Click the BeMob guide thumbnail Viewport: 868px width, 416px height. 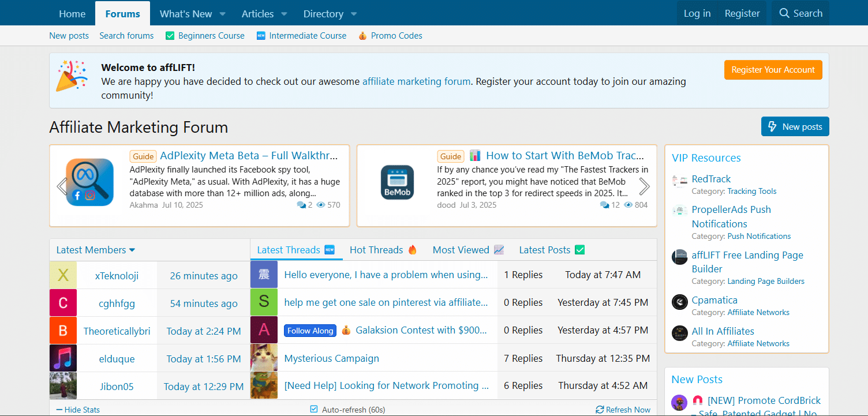(x=397, y=182)
